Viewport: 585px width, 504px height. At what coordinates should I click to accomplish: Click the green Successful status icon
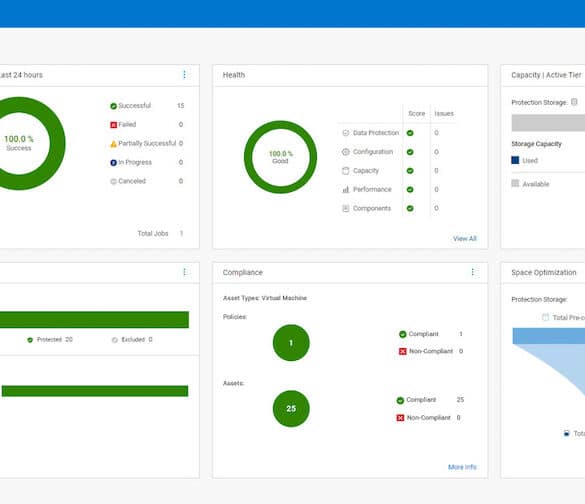(113, 106)
